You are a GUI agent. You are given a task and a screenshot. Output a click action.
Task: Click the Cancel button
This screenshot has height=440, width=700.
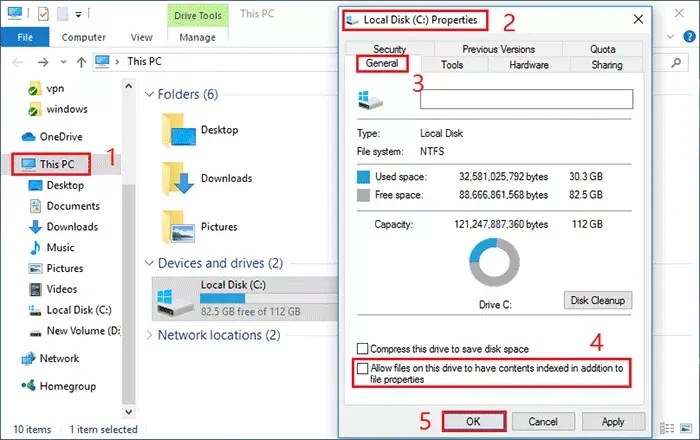543,421
